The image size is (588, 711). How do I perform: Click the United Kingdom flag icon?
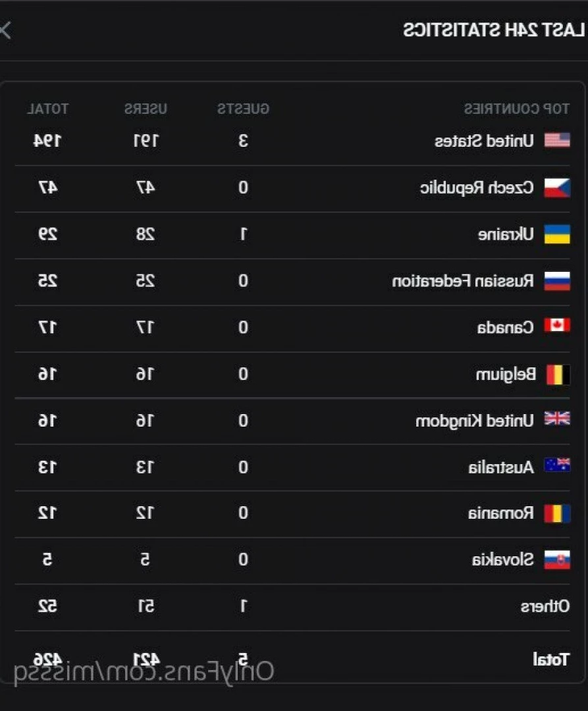(x=556, y=419)
